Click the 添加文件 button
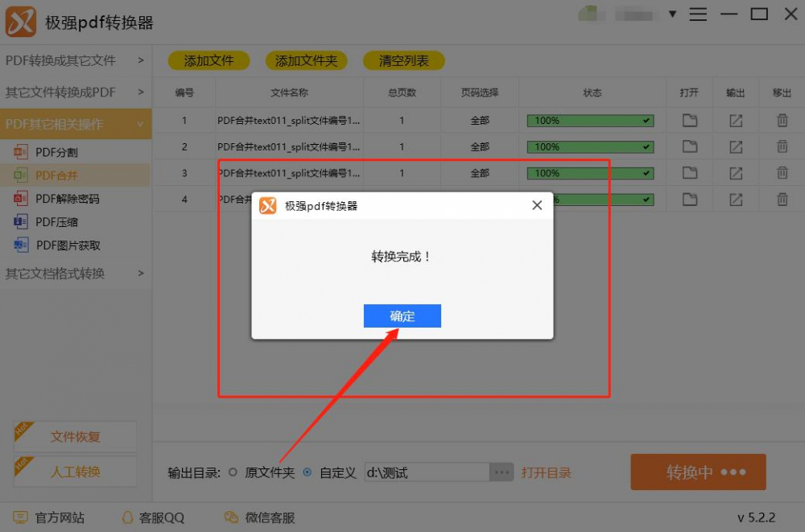 tap(209, 60)
